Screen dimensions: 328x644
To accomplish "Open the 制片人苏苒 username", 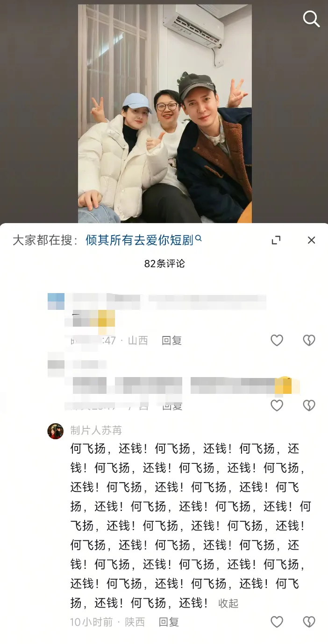I will point(96,430).
